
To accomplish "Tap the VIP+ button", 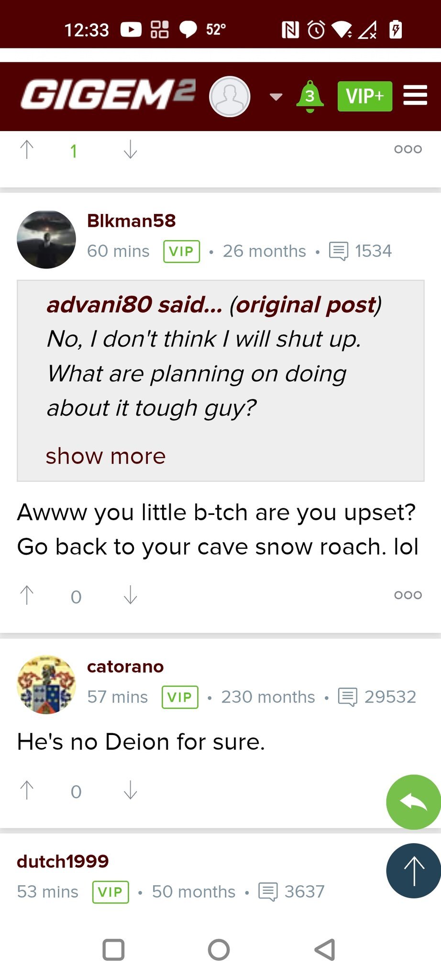I will [x=365, y=96].
